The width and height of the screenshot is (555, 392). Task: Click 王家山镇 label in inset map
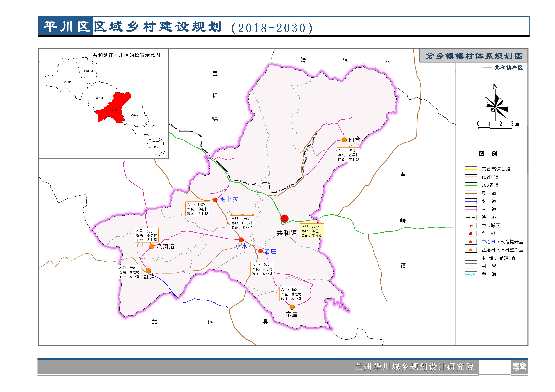[x=88, y=71]
